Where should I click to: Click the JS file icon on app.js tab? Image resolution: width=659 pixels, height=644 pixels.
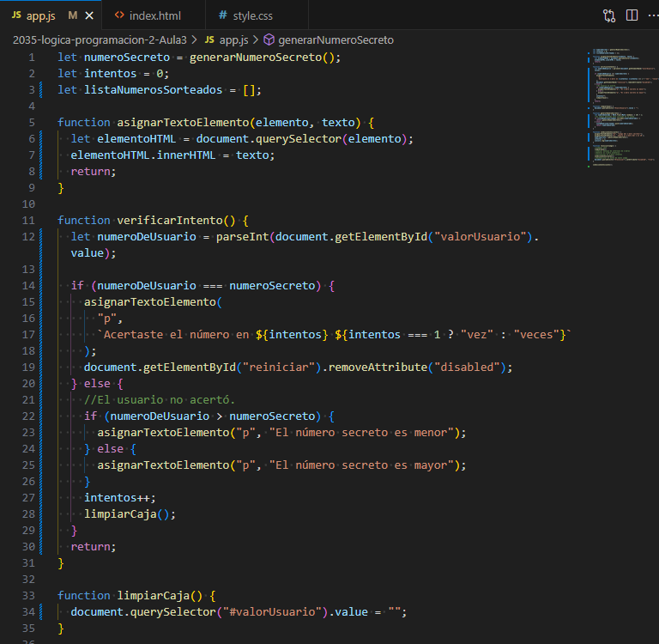tap(16, 15)
